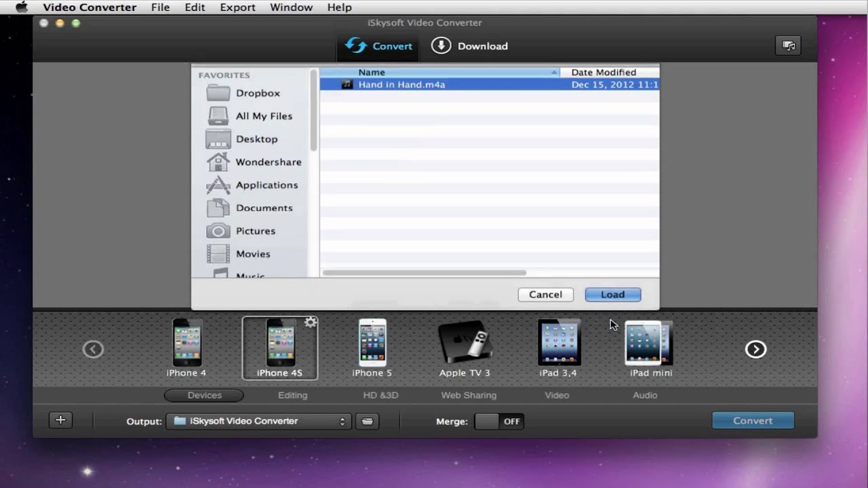This screenshot has height=488, width=868.
Task: Open the Export menu
Action: click(237, 7)
